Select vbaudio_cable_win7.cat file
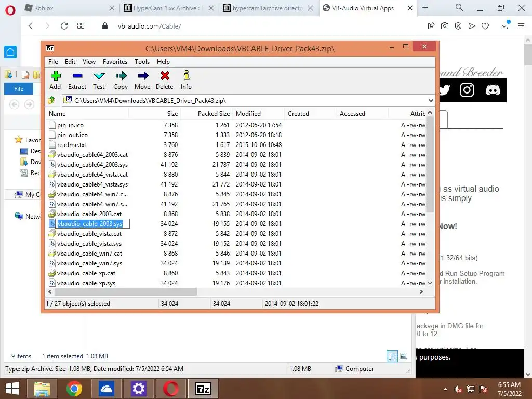 pos(89,254)
